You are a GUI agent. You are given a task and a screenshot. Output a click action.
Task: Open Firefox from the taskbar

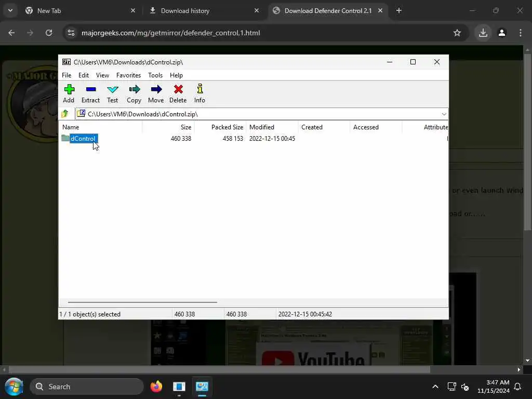(156, 387)
